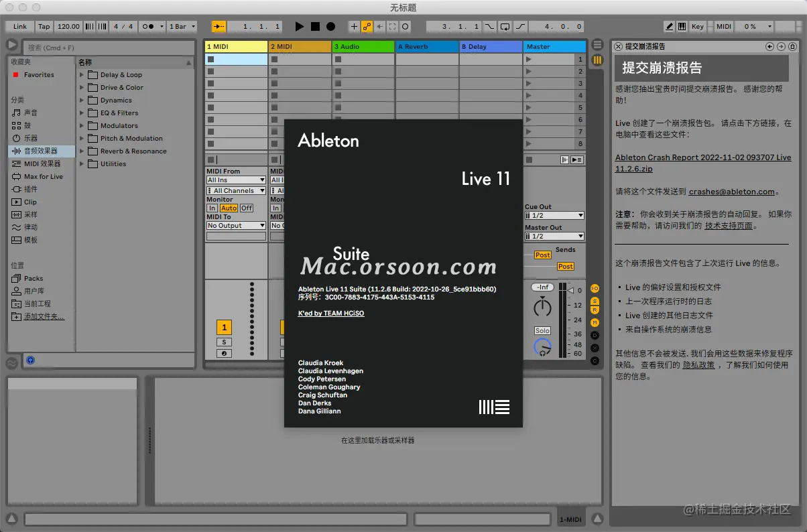Set track 1 Monitor to Off
The width and height of the screenshot is (807, 532).
click(247, 208)
